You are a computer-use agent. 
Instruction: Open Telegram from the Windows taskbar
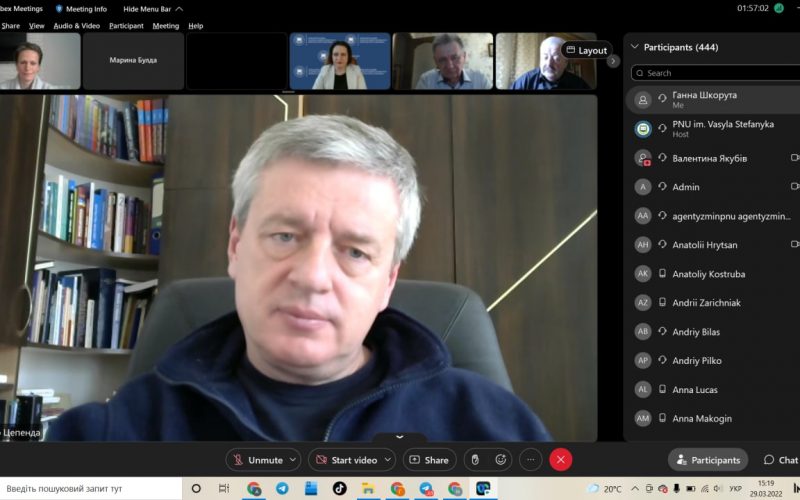click(282, 489)
